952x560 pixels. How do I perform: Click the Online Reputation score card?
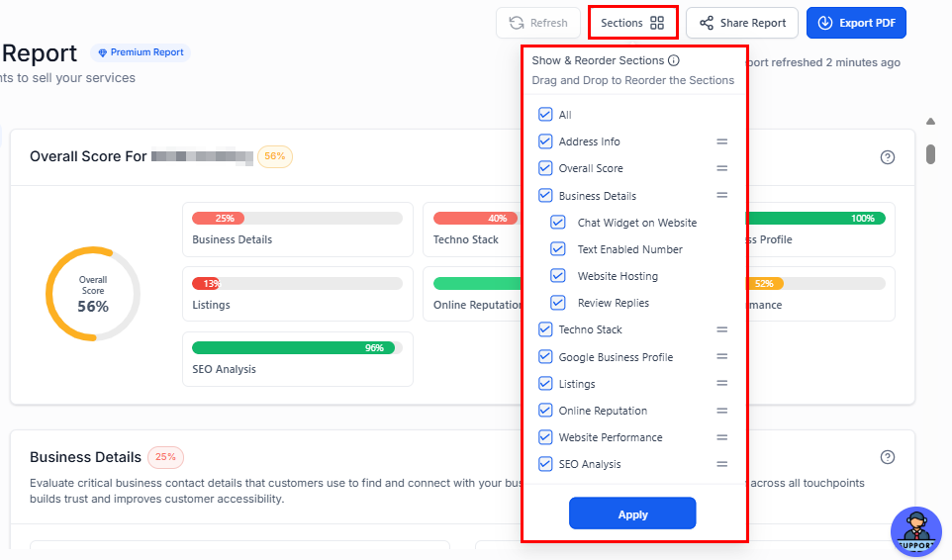pyautogui.click(x=472, y=294)
